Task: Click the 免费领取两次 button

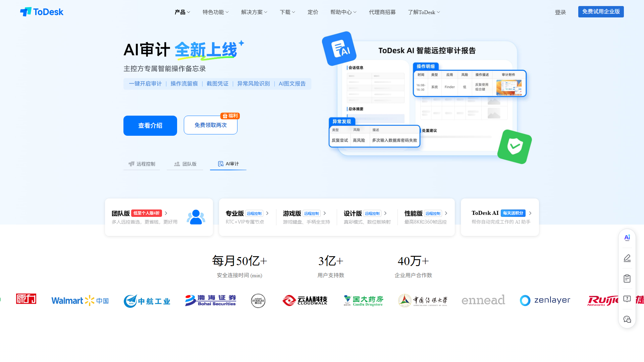Action: (211, 125)
